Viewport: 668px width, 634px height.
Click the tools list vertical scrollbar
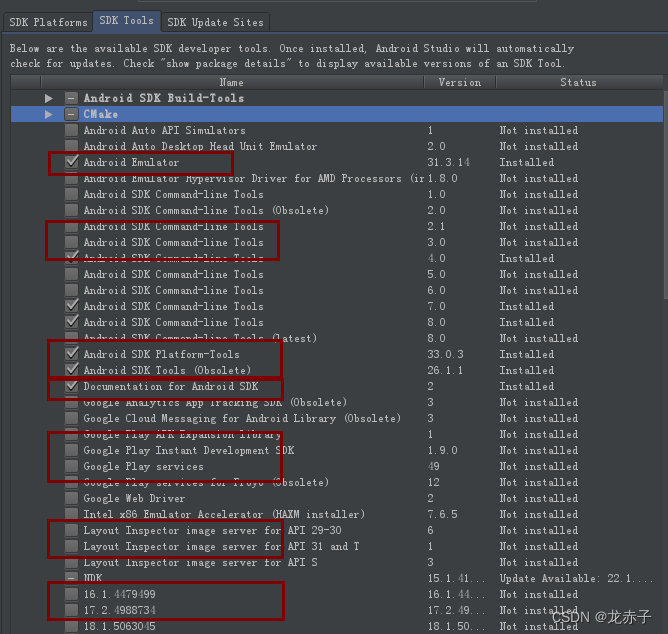point(665,196)
